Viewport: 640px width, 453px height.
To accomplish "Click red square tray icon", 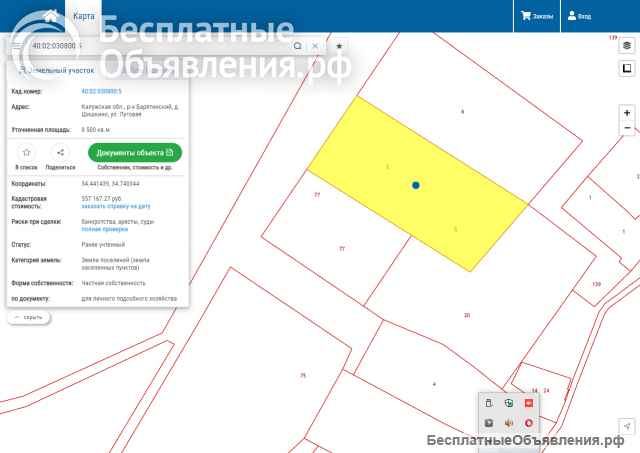I will point(529,403).
